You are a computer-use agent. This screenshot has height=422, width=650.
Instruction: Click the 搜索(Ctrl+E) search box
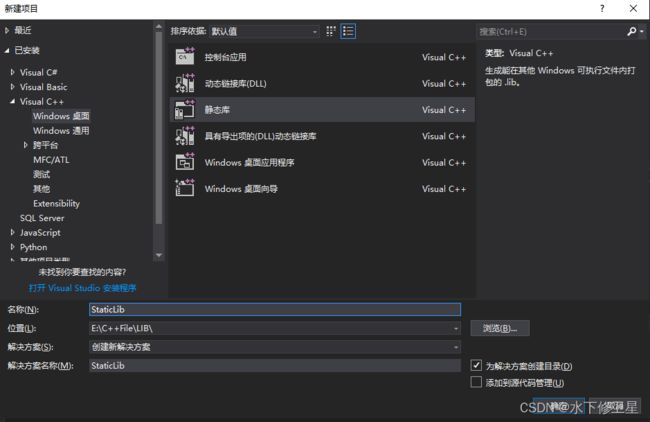tap(551, 32)
